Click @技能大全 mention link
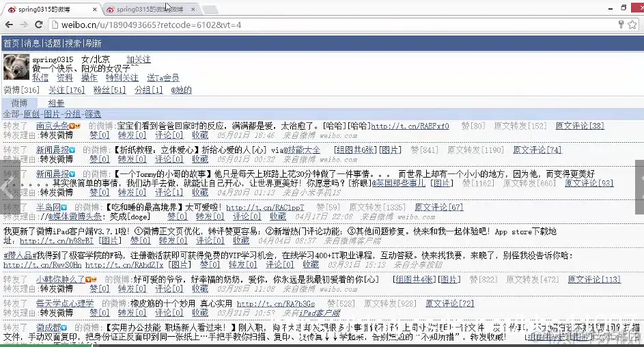 [302, 150]
